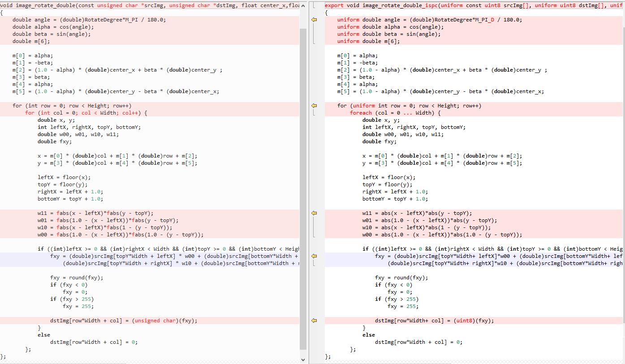Click 'if (fxy < 0)' in right pane

(x=394, y=285)
